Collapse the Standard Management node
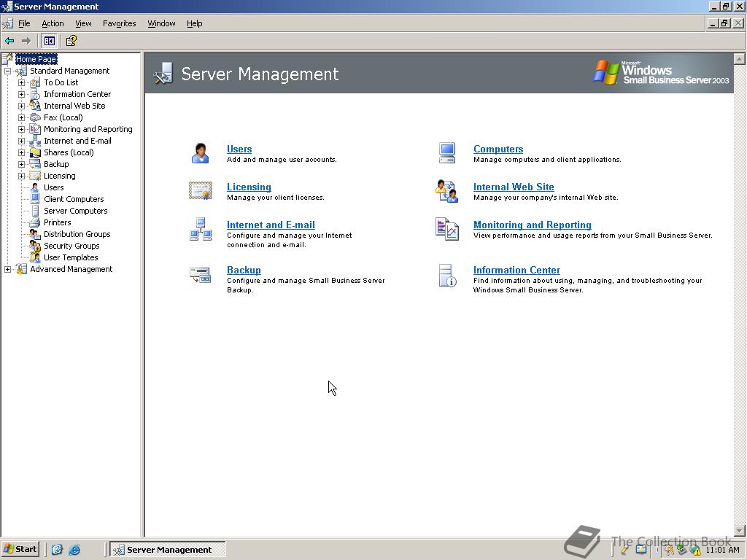The width and height of the screenshot is (747, 560). tap(7, 71)
